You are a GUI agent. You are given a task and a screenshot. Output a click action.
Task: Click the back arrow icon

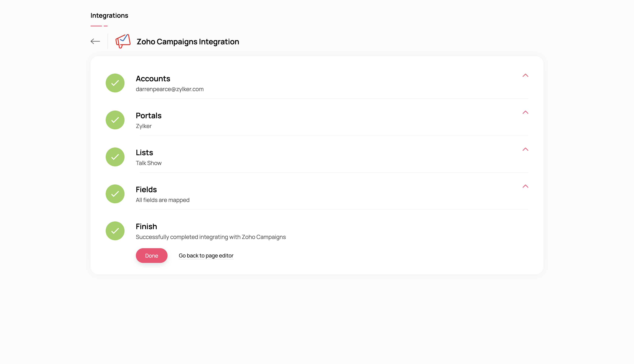point(95,41)
